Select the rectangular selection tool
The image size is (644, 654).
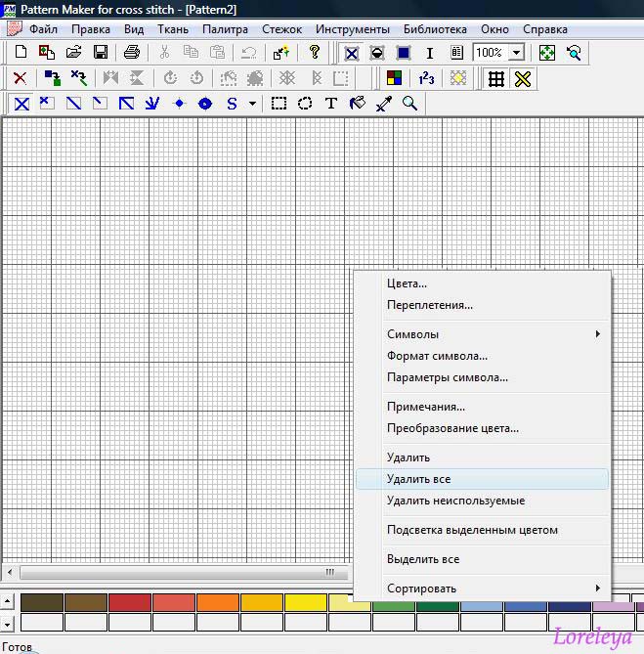pyautogui.click(x=279, y=103)
